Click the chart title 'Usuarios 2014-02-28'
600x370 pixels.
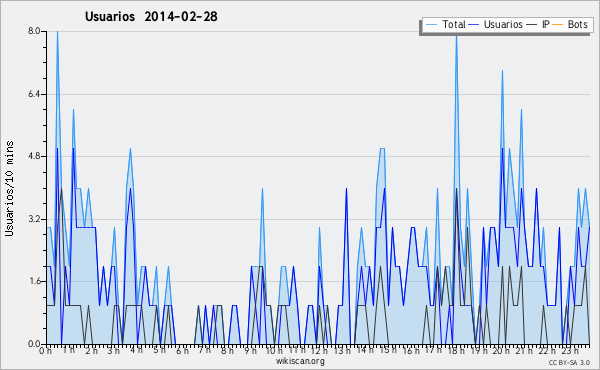tap(151, 16)
